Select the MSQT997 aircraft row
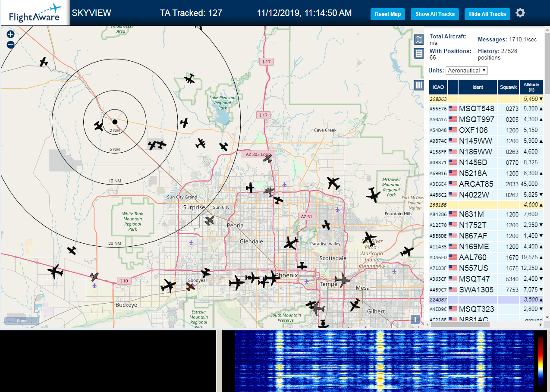Screen dimensions: 550x392 tap(486, 119)
